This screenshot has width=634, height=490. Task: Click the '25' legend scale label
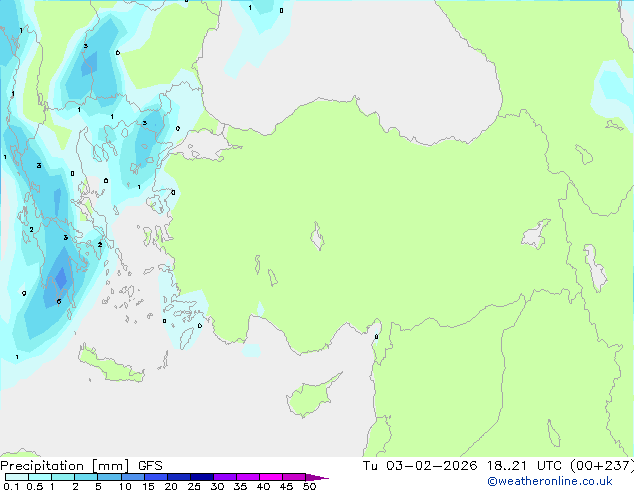coord(194,486)
